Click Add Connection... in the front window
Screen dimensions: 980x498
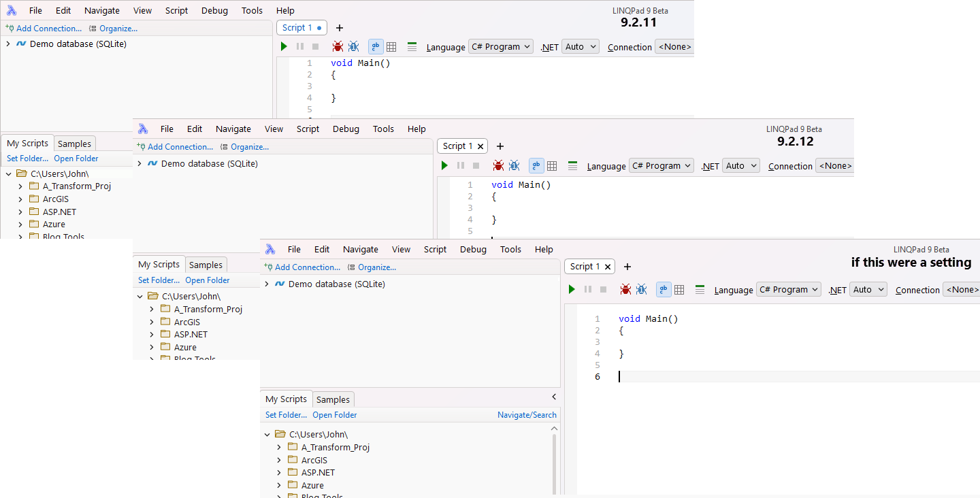(302, 267)
